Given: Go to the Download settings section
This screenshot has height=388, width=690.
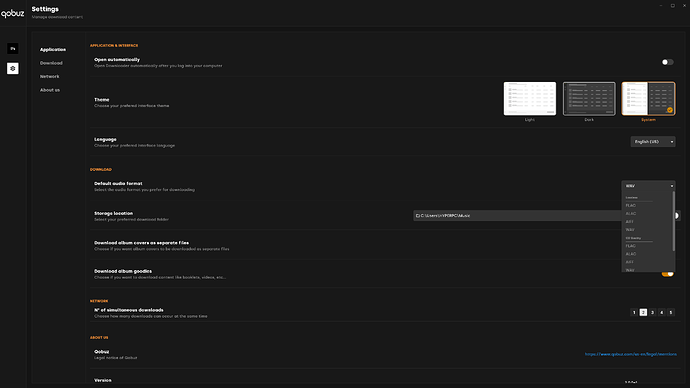Looking at the screenshot, I should coord(51,63).
